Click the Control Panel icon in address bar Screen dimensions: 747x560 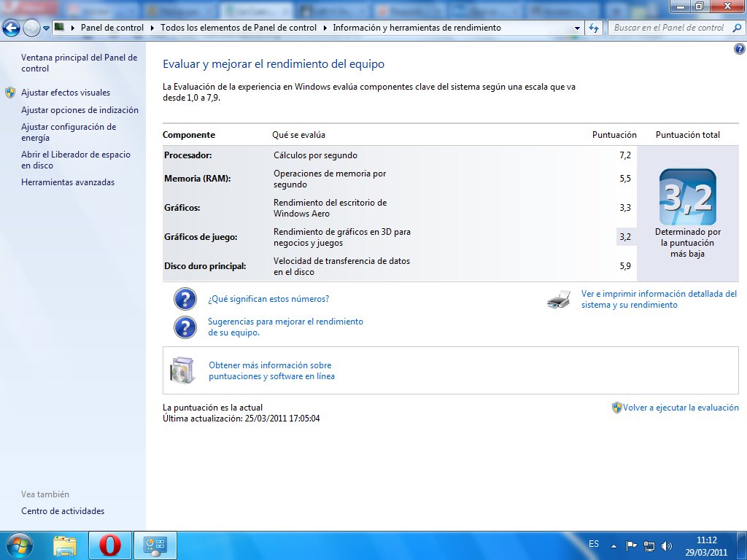[x=59, y=27]
